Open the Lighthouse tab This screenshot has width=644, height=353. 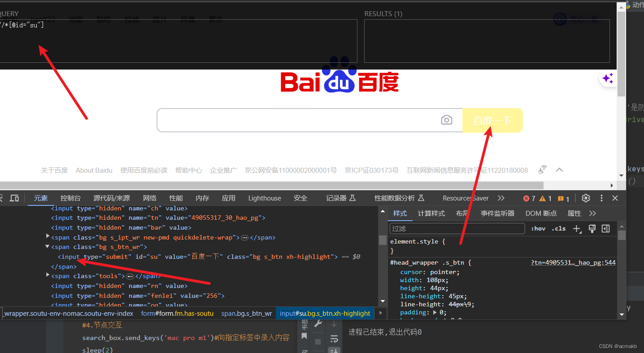coord(265,198)
